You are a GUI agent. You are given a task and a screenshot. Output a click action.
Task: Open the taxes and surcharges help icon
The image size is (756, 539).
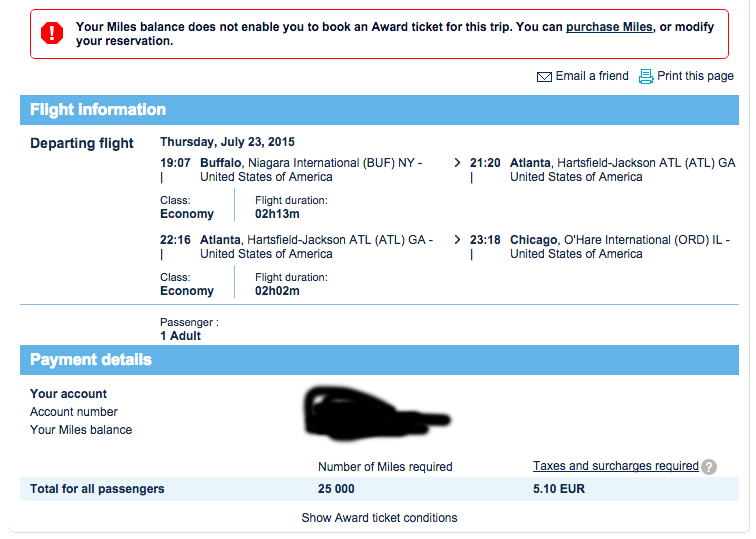point(709,467)
